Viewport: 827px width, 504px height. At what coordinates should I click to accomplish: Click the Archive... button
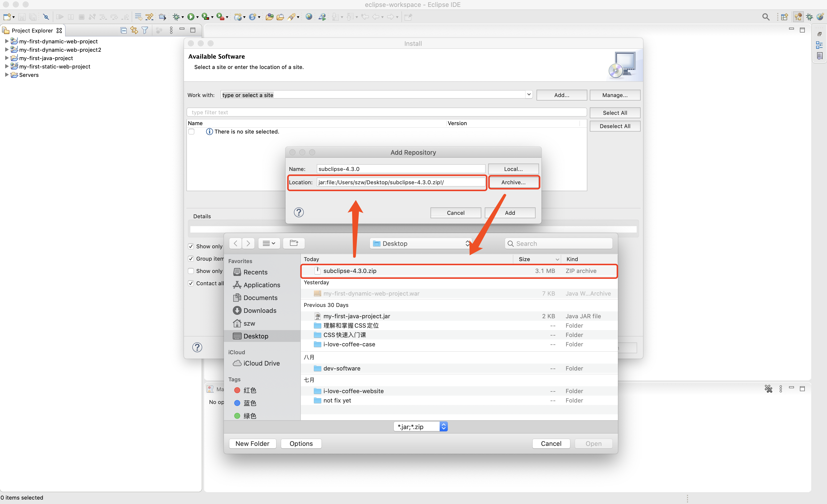click(514, 182)
